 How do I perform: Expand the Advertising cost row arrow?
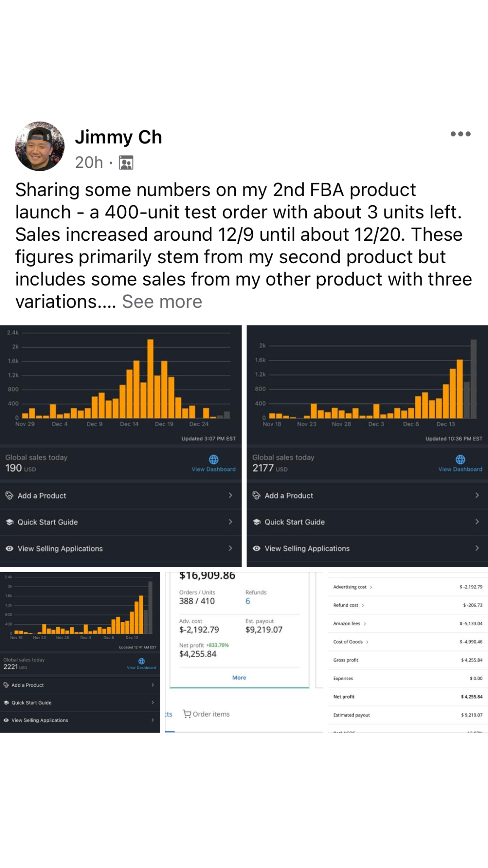[371, 587]
